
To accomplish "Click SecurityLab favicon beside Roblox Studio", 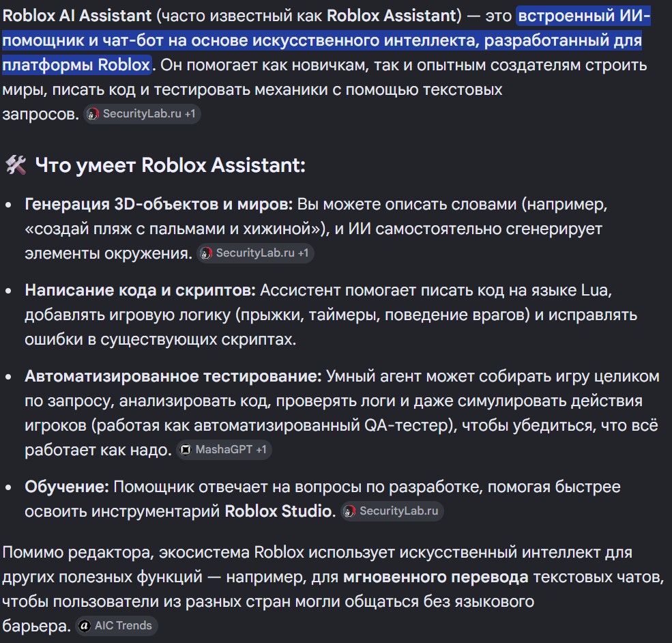I will tap(349, 511).
